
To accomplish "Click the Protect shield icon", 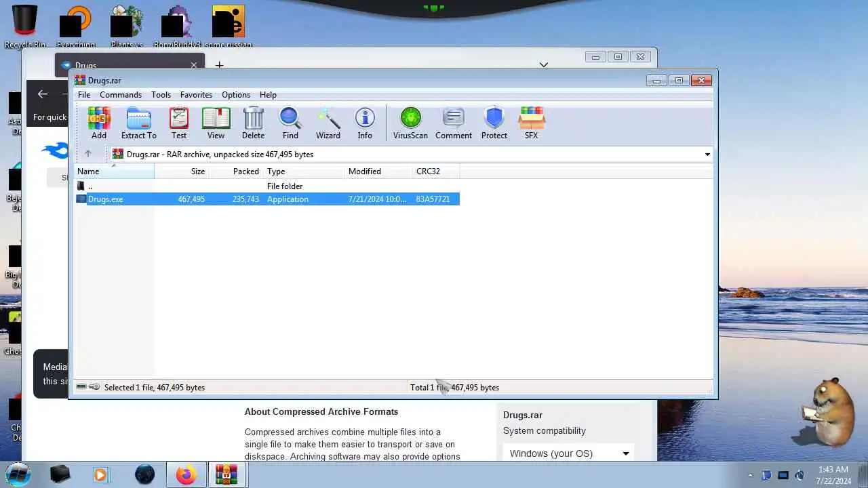I will click(x=494, y=123).
